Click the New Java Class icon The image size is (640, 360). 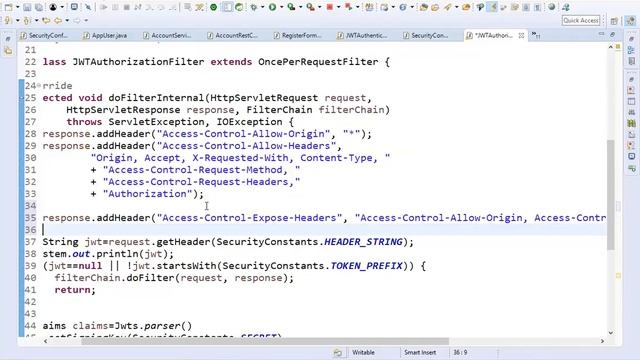click(x=403, y=7)
